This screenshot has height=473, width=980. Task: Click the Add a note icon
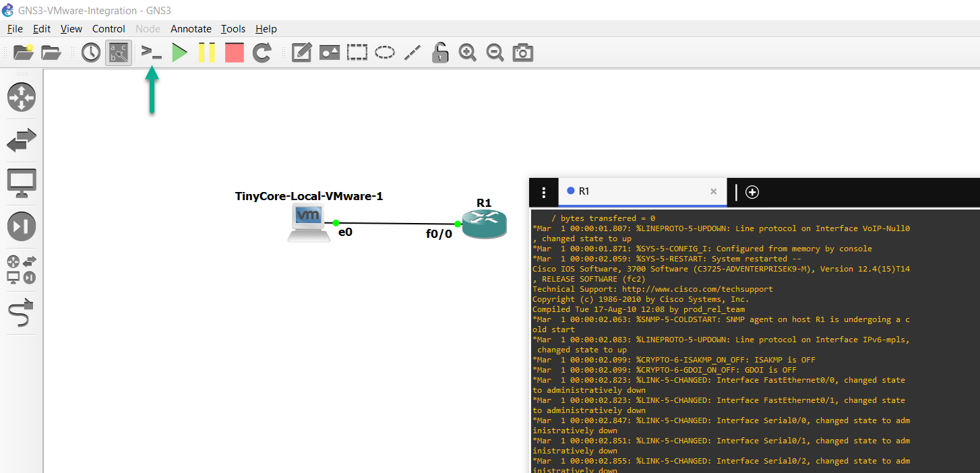(301, 53)
